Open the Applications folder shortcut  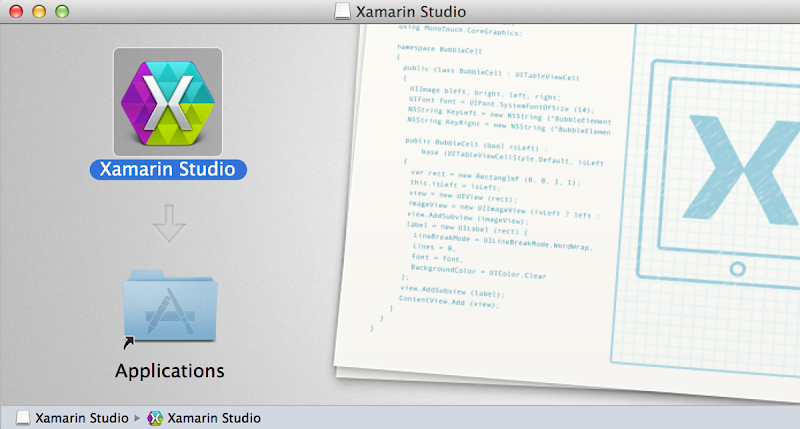[x=170, y=307]
